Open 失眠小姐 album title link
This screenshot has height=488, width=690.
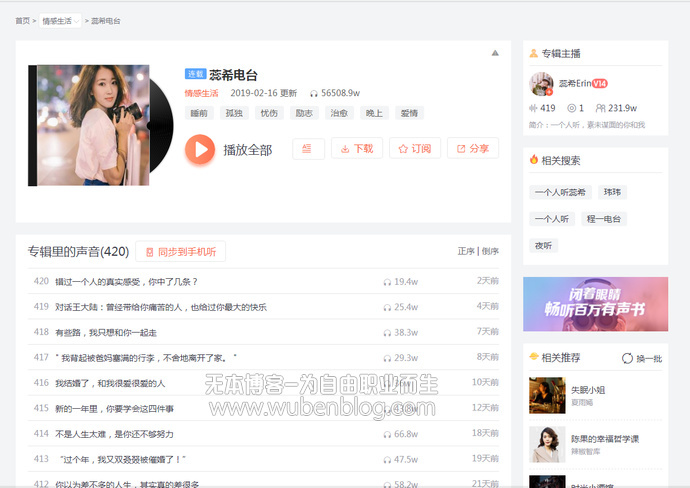click(x=588, y=390)
